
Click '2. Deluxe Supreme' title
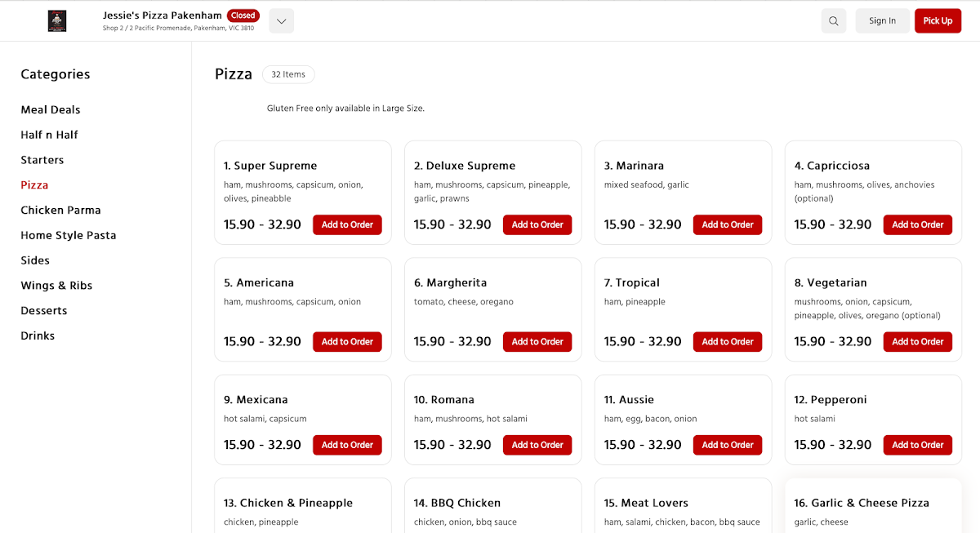coord(465,166)
